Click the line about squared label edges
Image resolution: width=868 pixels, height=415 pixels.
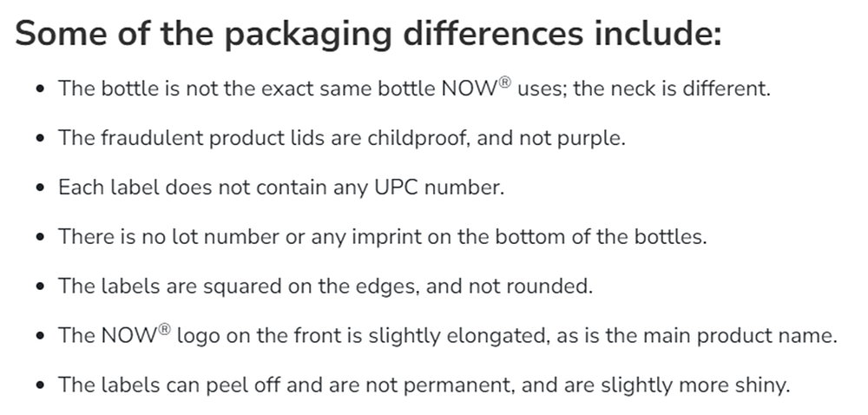click(325, 287)
